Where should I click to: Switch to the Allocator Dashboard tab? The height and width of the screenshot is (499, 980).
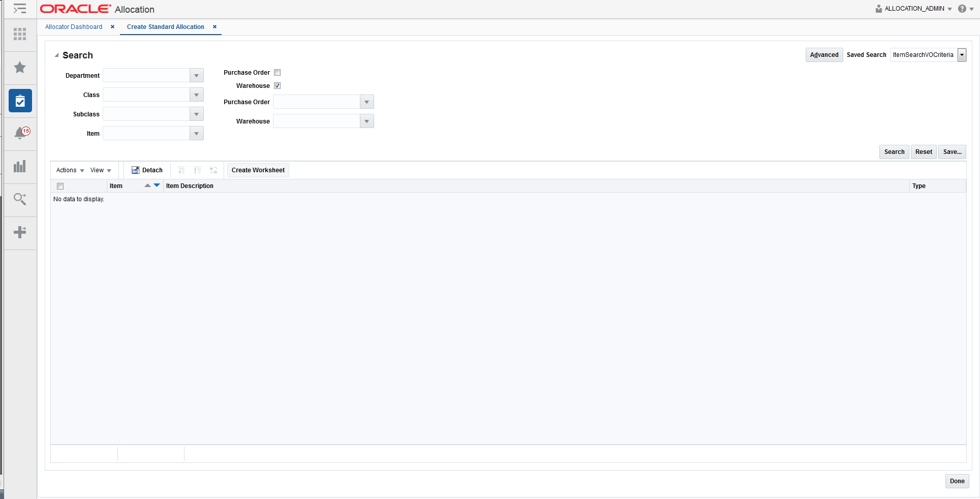[x=73, y=27]
